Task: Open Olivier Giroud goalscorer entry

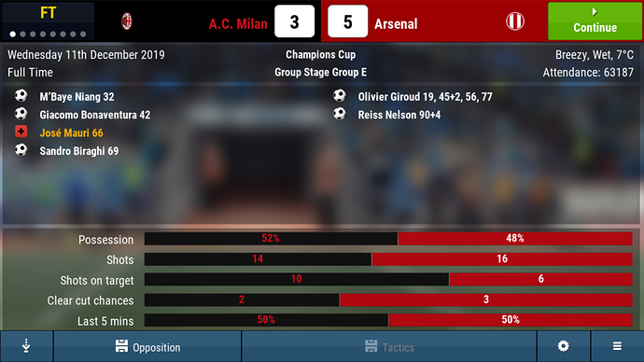Action: pos(425,97)
